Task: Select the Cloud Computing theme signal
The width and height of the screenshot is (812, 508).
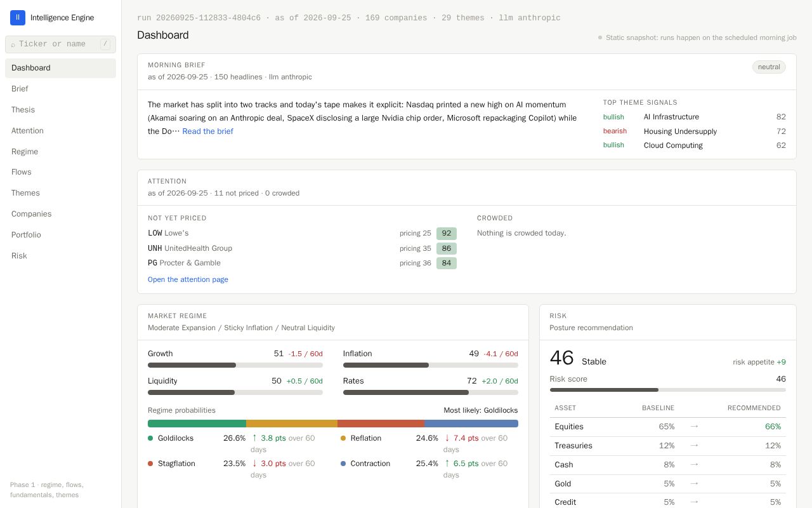Action: tap(695, 145)
